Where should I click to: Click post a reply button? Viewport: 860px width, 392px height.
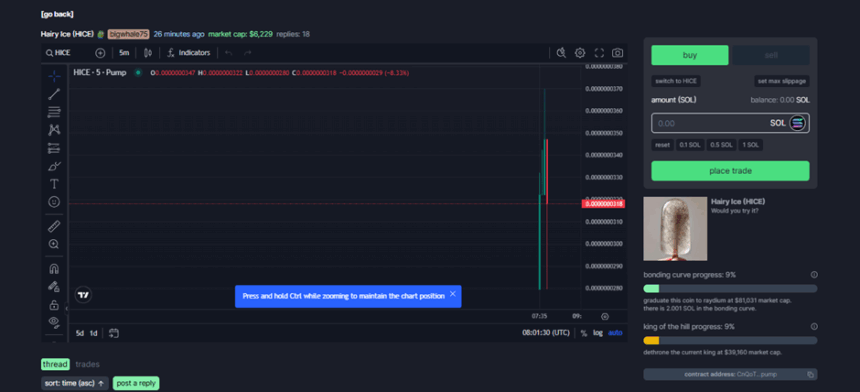tap(136, 383)
